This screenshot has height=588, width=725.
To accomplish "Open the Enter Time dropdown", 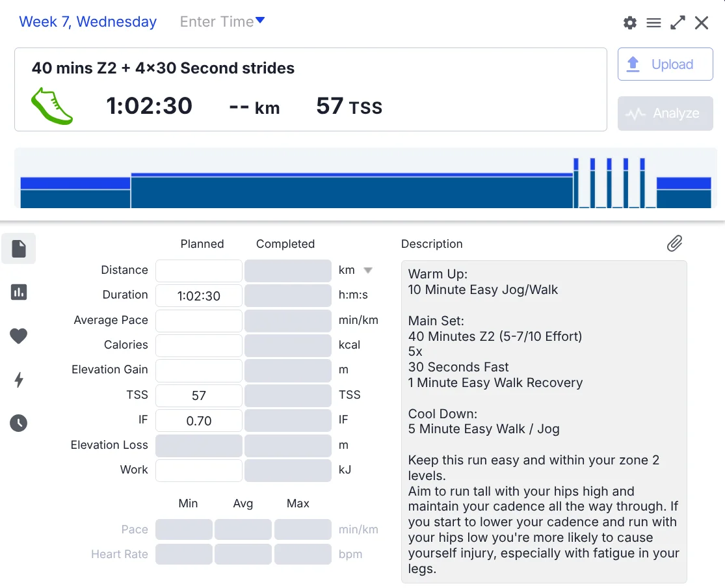I will (222, 21).
